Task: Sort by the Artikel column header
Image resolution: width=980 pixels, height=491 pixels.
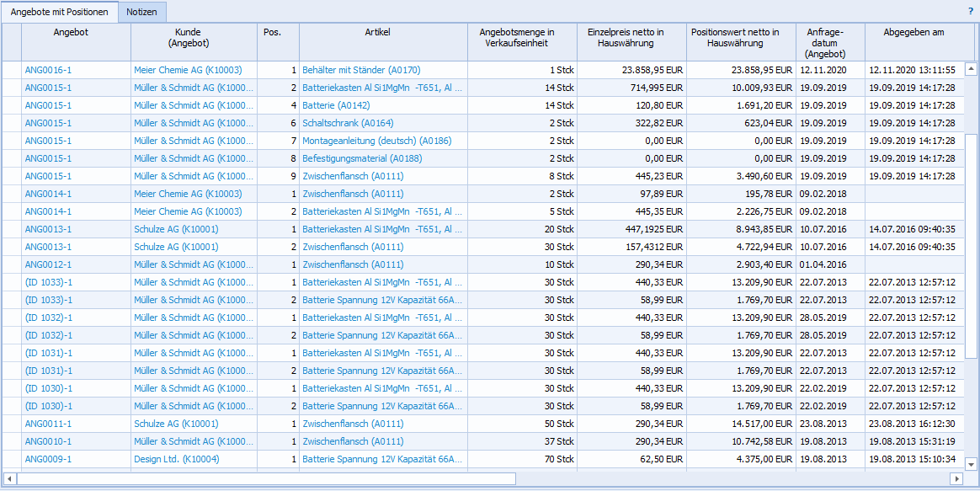Action: click(x=383, y=32)
